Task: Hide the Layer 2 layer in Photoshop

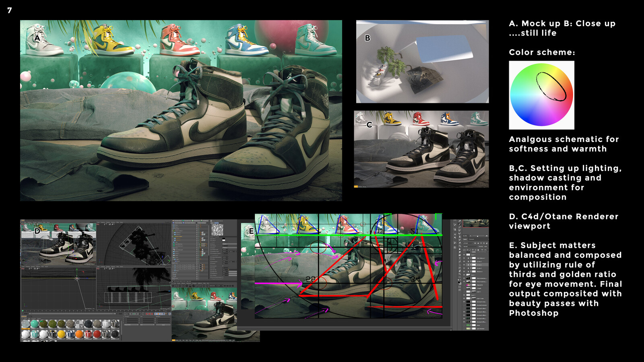Action: coord(464,275)
